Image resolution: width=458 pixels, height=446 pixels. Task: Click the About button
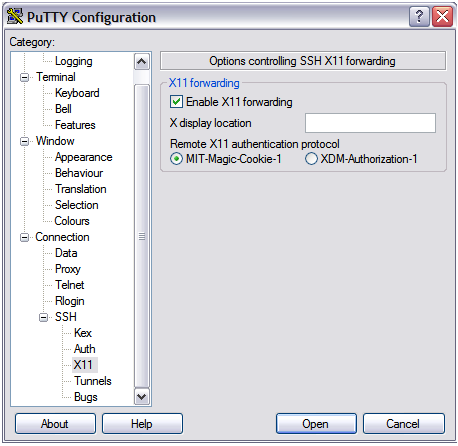55,424
